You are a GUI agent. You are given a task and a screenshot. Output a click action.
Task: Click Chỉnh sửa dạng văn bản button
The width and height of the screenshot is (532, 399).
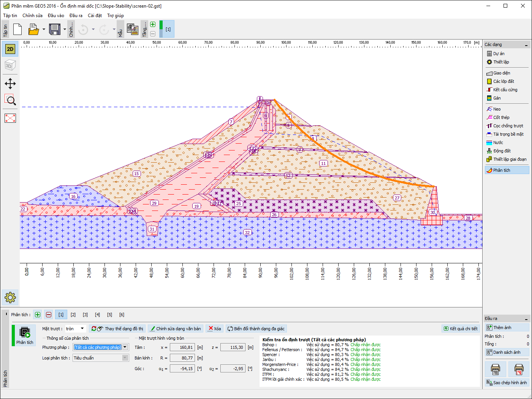click(x=175, y=329)
